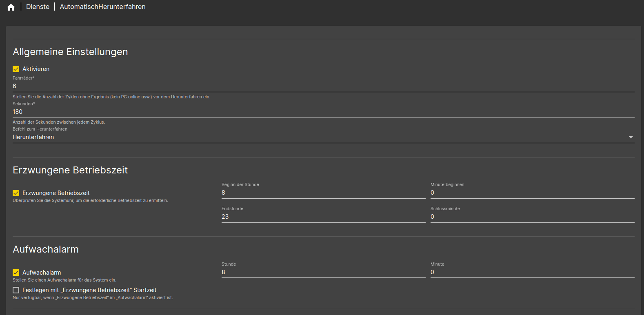Screen dimensions: 644x315
Task: Open the Dienste breadcrumb link
Action: coord(38,7)
